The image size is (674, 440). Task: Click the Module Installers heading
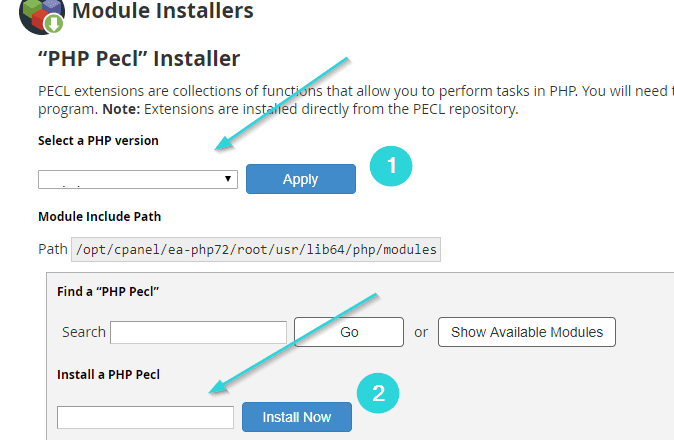(163, 11)
